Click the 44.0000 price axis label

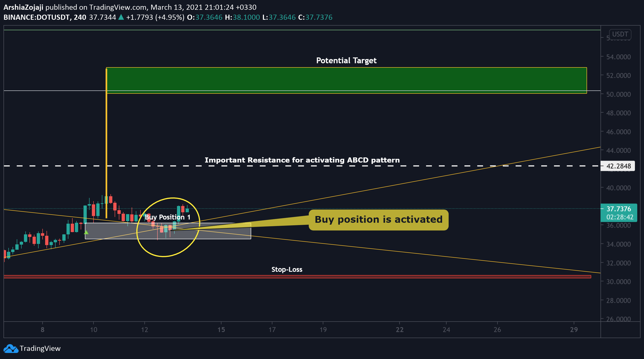coord(618,150)
